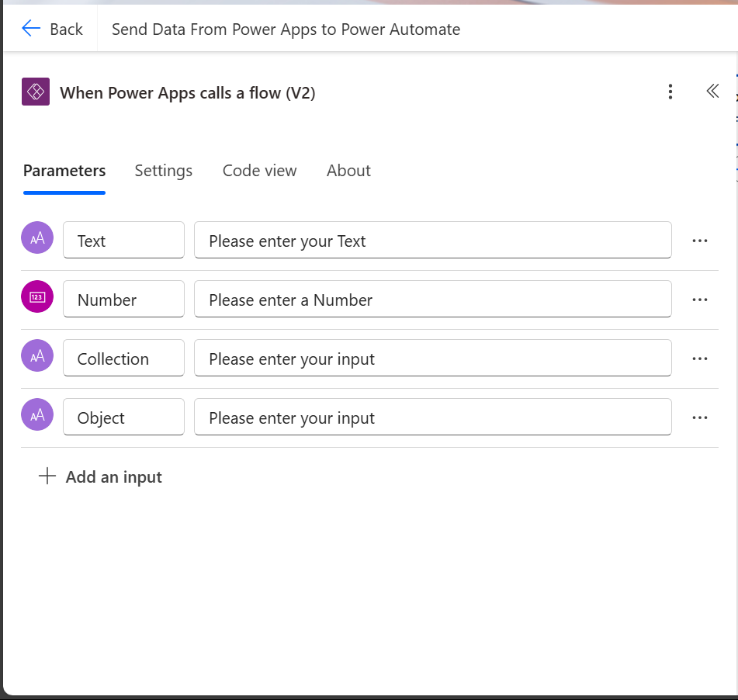Open the options menu for Collection input
This screenshot has width=738, height=700.
coord(700,359)
